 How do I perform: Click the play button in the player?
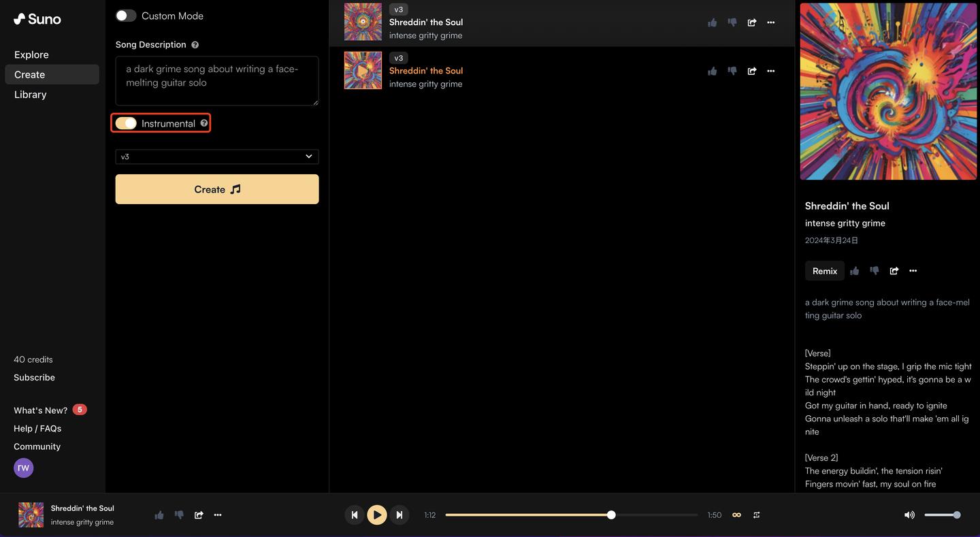coord(377,515)
